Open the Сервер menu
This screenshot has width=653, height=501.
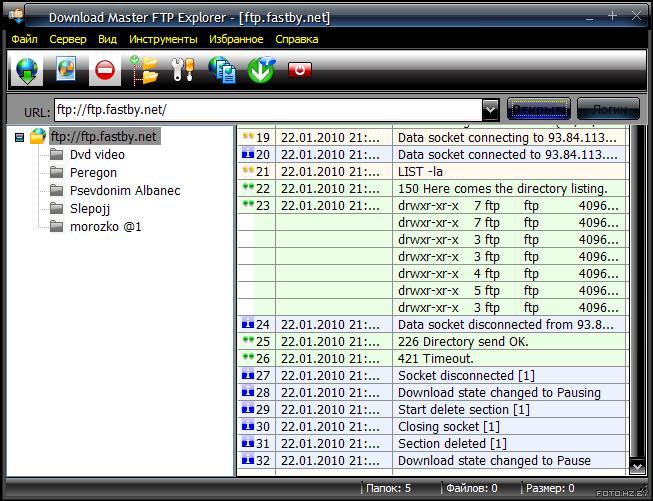[x=68, y=39]
